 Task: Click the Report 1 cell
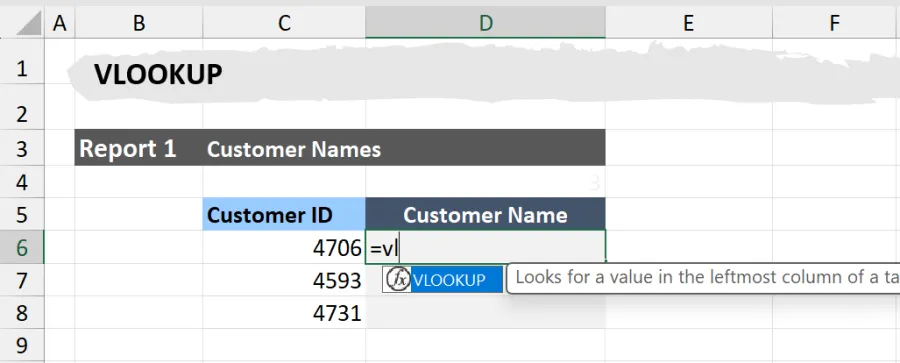click(138, 148)
